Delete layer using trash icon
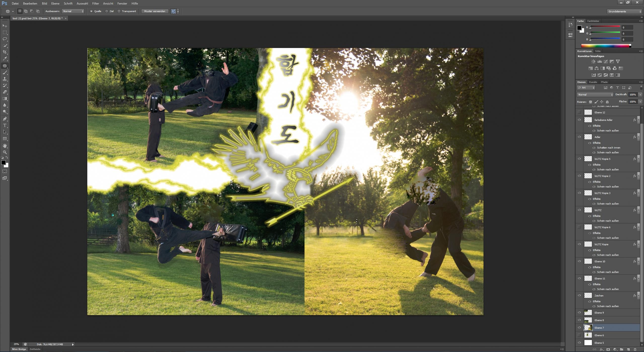644x352 pixels. coord(635,349)
